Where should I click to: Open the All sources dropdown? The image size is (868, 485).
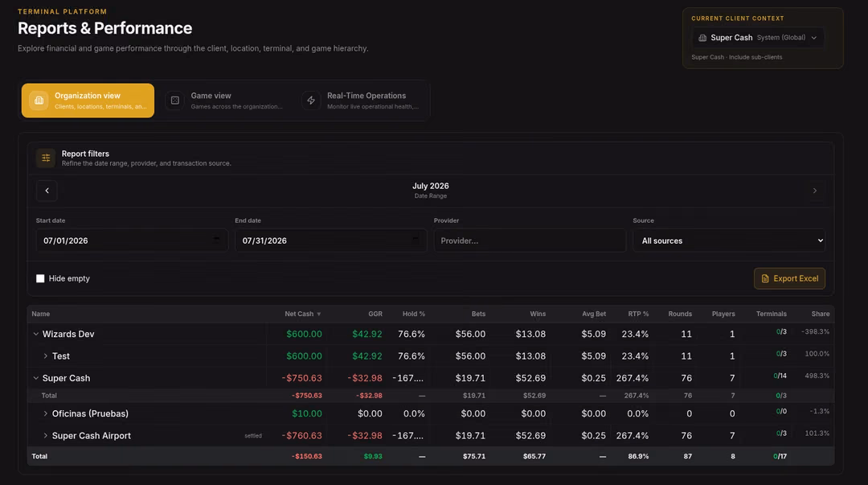(729, 240)
